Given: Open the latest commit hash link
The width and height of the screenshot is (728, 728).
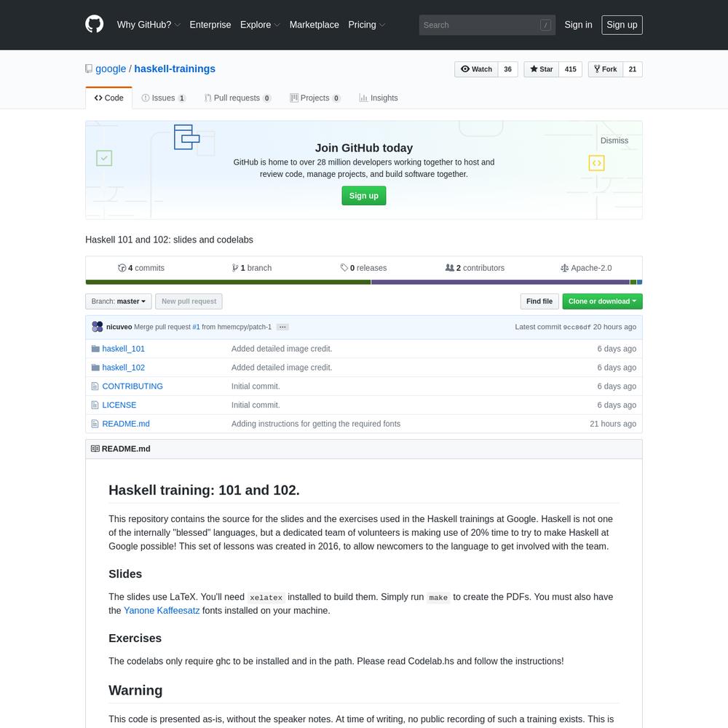Looking at the screenshot, I should pos(577,328).
